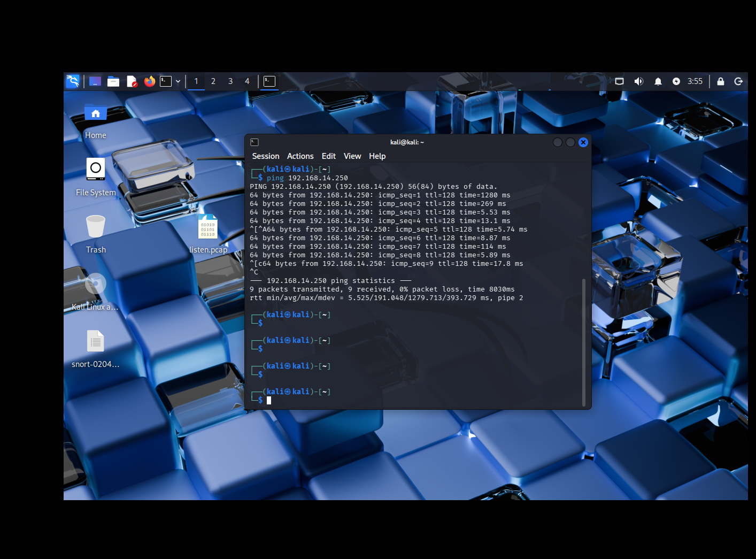The width and height of the screenshot is (756, 559).
Task: Click the icmp_seq=5 time=5.74 ms line
Action: point(389,229)
